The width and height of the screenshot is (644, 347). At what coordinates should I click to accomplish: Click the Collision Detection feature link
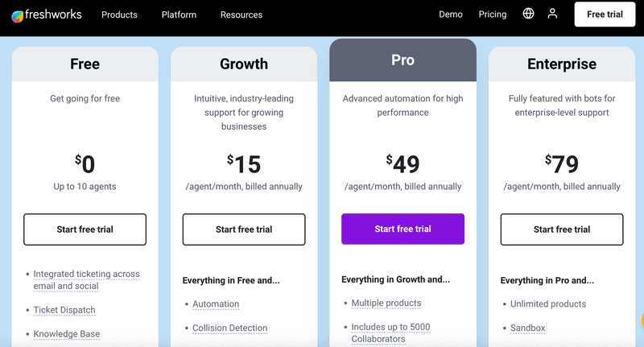tap(229, 328)
